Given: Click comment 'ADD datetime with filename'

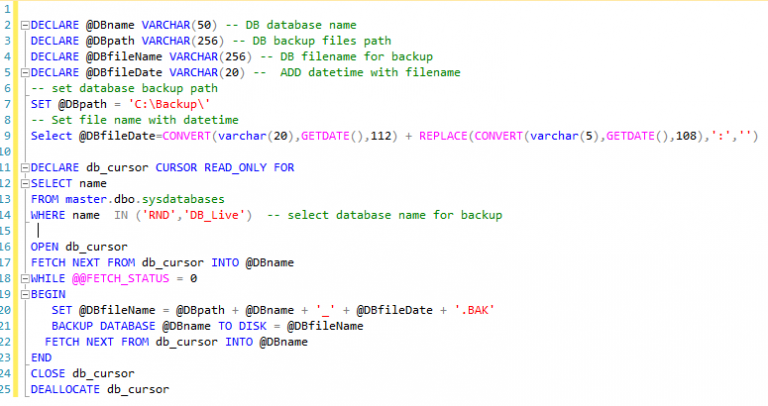Looking at the screenshot, I should click(370, 72).
